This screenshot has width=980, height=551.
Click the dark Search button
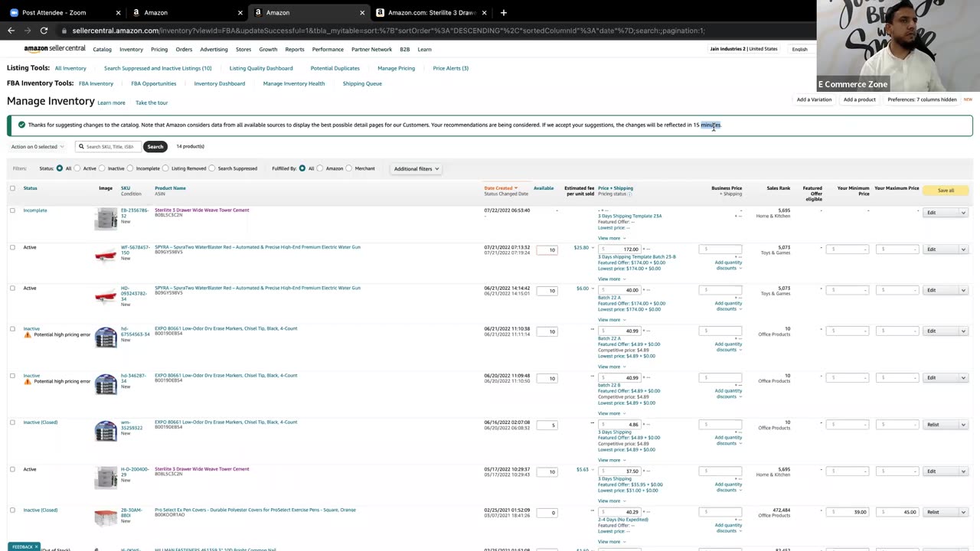pos(155,146)
